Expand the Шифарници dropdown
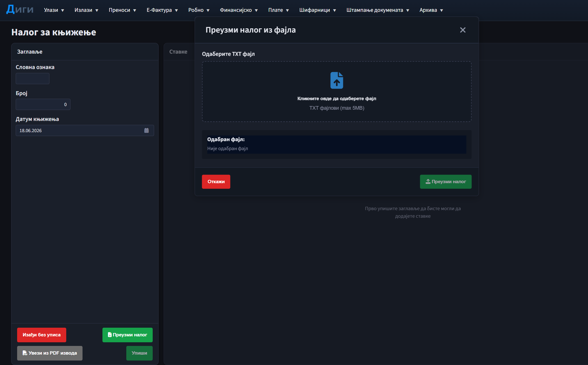The height and width of the screenshot is (365, 588). pyautogui.click(x=317, y=10)
